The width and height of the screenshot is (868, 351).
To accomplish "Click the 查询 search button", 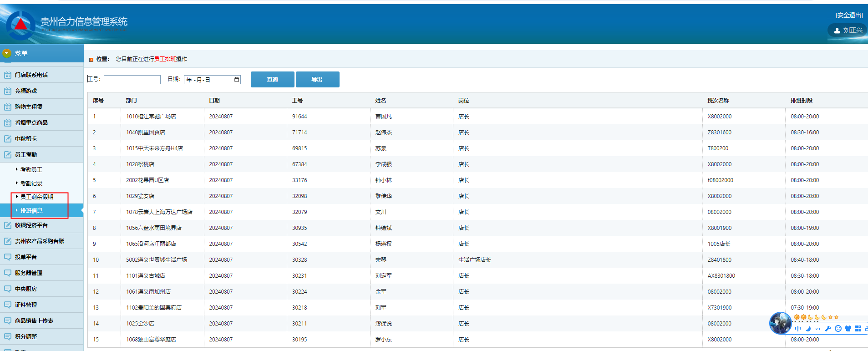I will (272, 79).
